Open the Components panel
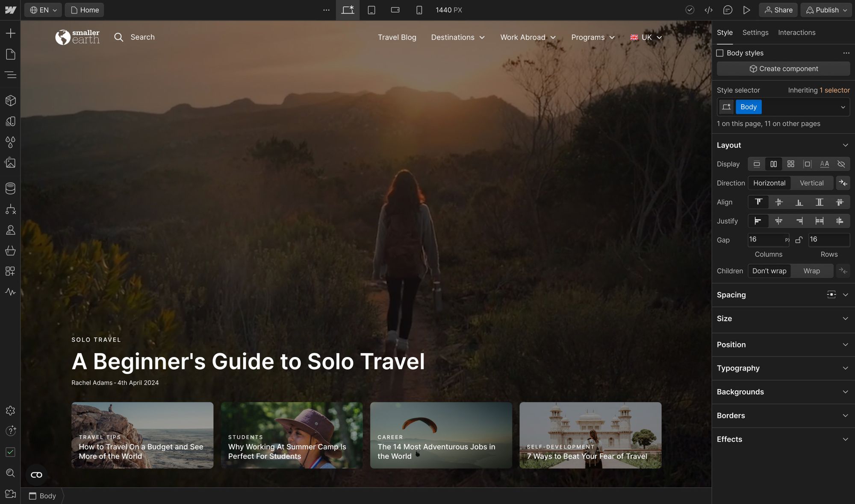Image resolution: width=855 pixels, height=504 pixels. click(10, 101)
